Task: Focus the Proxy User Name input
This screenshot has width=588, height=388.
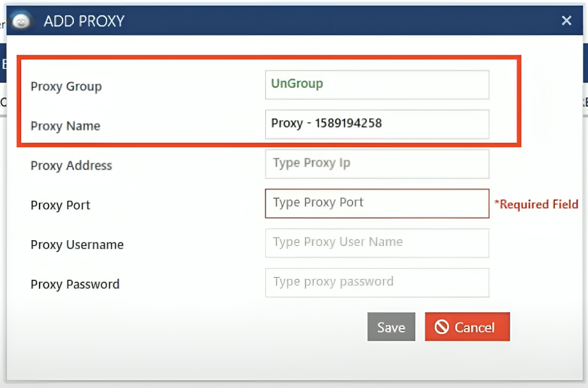Action: [x=377, y=243]
